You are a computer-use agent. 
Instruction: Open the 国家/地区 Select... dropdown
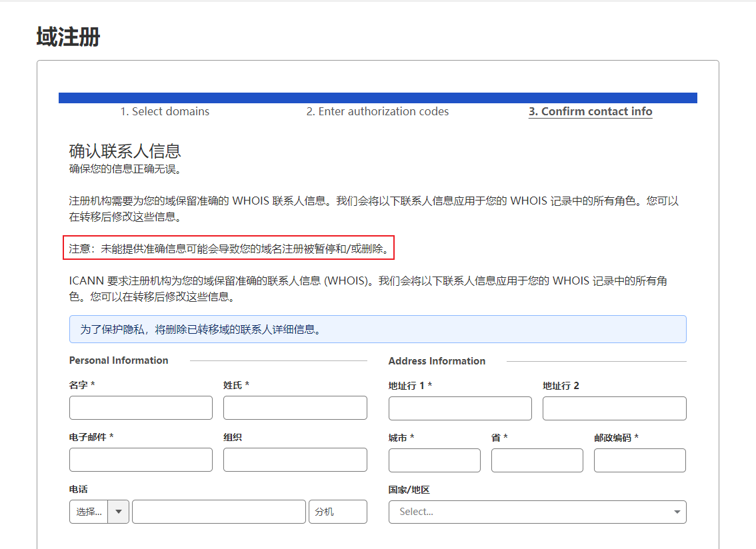point(537,512)
